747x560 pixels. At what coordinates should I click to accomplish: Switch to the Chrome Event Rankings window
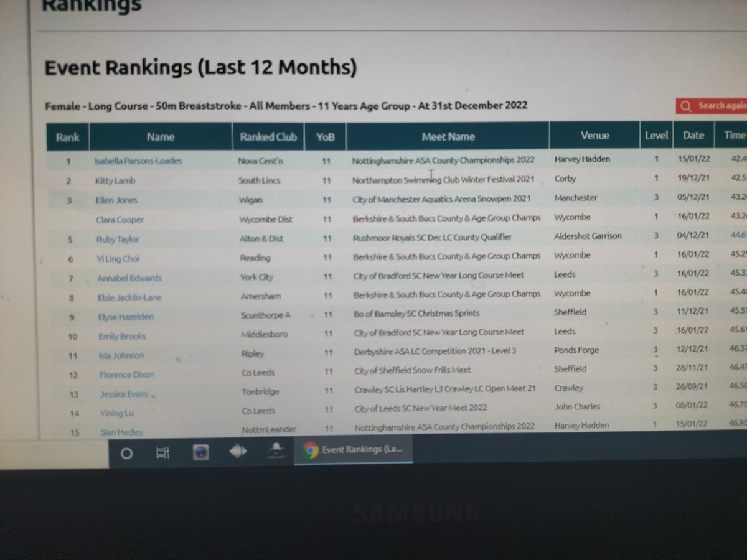pos(353,450)
